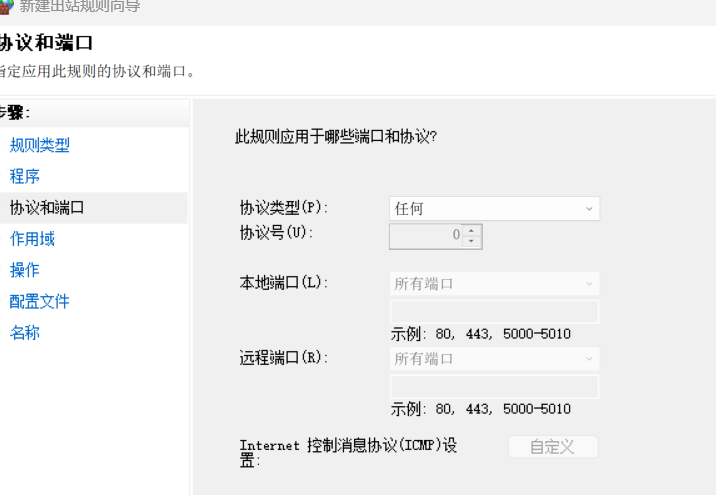Jump to the 作用域 step
716x495 pixels.
click(32, 239)
